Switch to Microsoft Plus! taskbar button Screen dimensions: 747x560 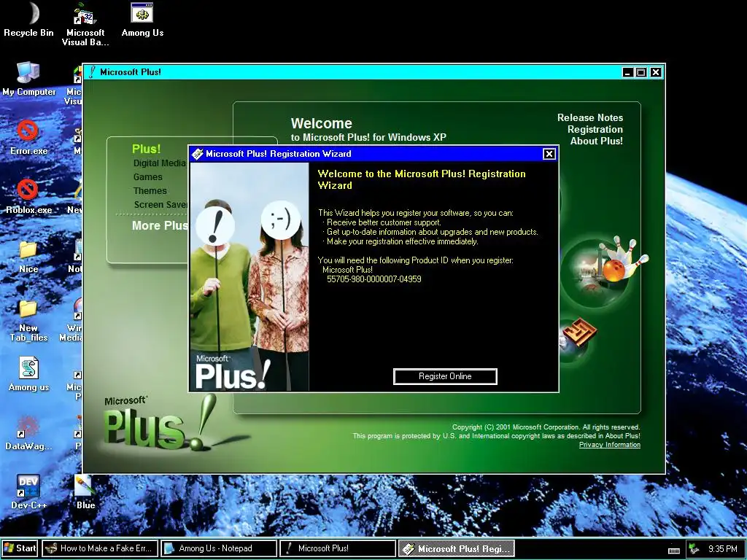[x=337, y=548]
